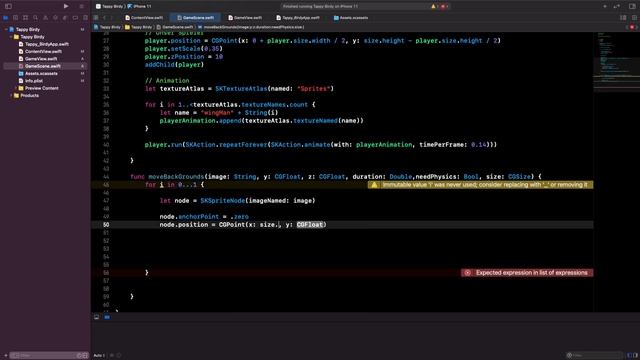Switch to the Assets.xcassets editor tab
Image resolution: width=640 pixels, height=360 pixels.
[x=351, y=18]
